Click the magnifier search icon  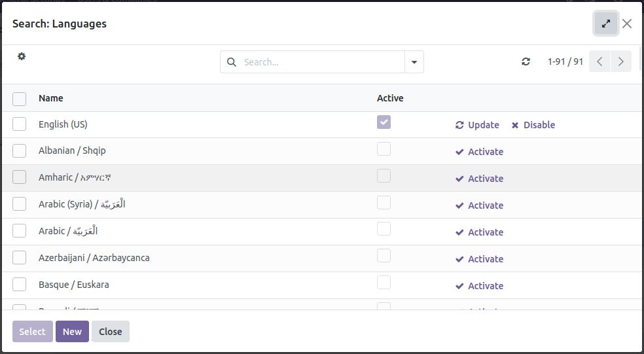232,62
